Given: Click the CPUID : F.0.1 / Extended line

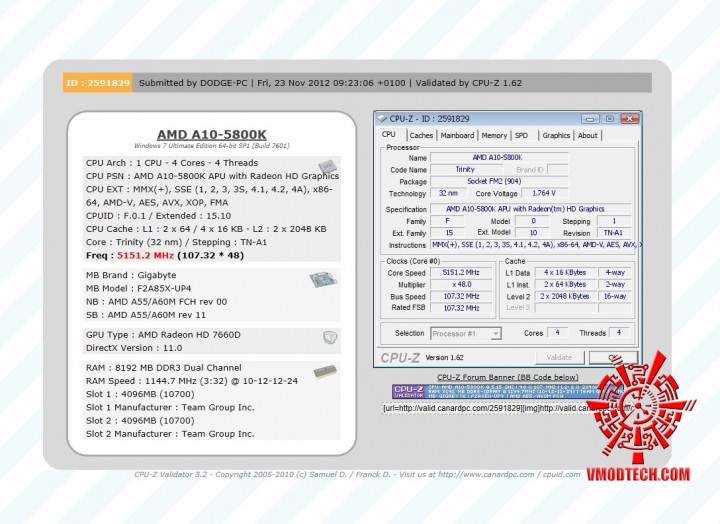Looking at the screenshot, I should [158, 216].
